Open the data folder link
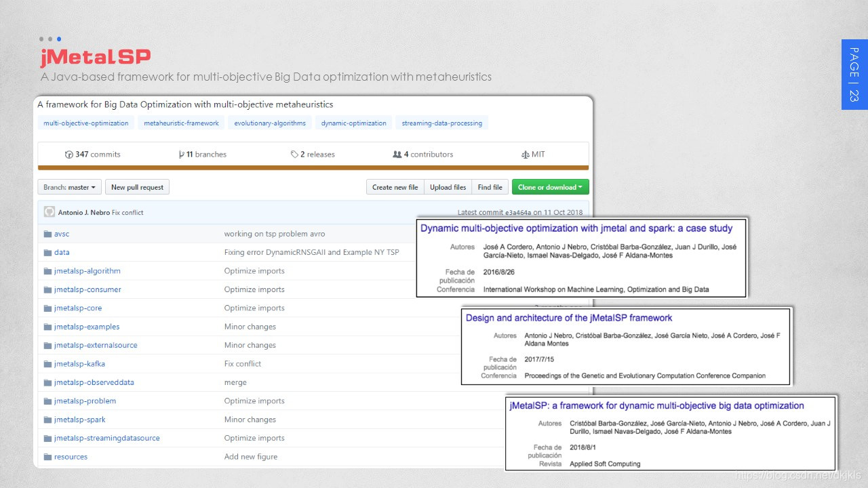868x488 pixels. (62, 252)
